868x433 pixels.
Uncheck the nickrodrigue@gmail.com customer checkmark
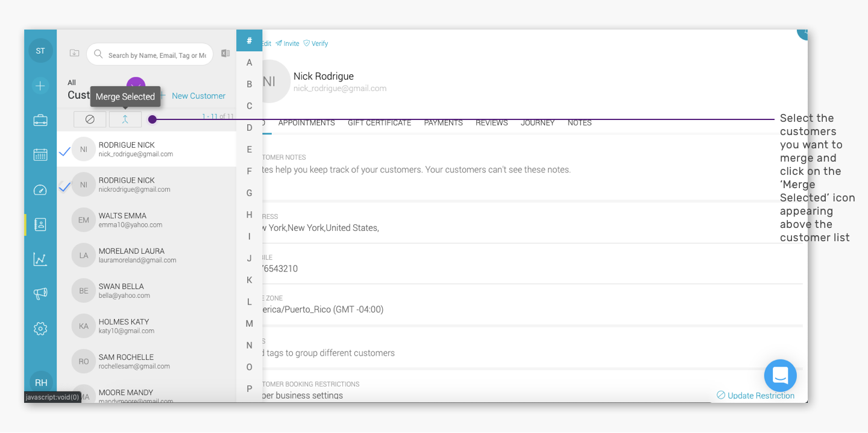coord(64,187)
